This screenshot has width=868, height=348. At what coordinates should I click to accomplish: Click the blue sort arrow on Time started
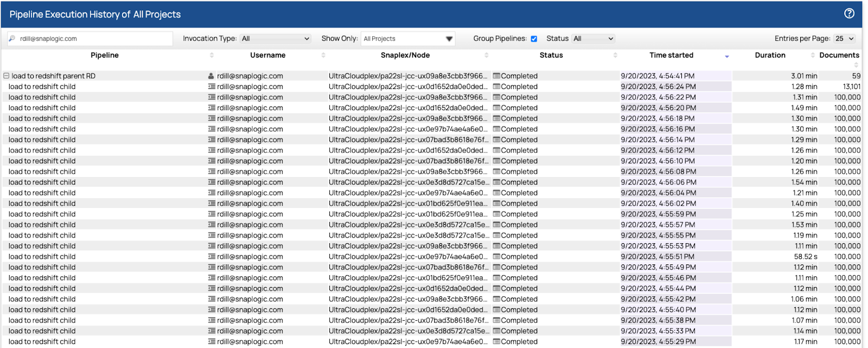pos(727,56)
